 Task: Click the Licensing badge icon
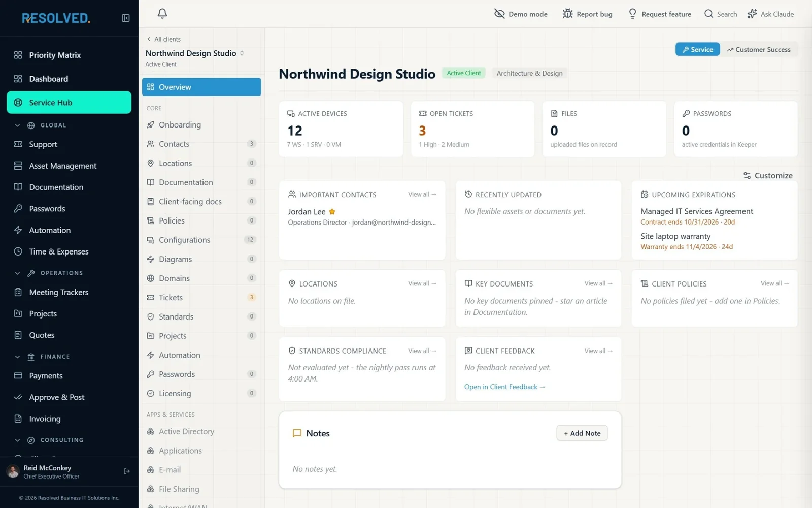click(x=151, y=393)
